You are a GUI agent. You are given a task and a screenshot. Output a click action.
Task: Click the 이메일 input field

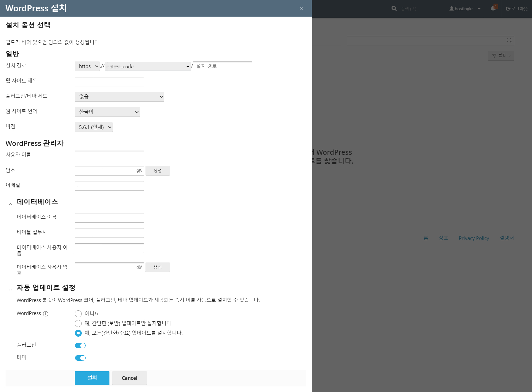pyautogui.click(x=109, y=186)
